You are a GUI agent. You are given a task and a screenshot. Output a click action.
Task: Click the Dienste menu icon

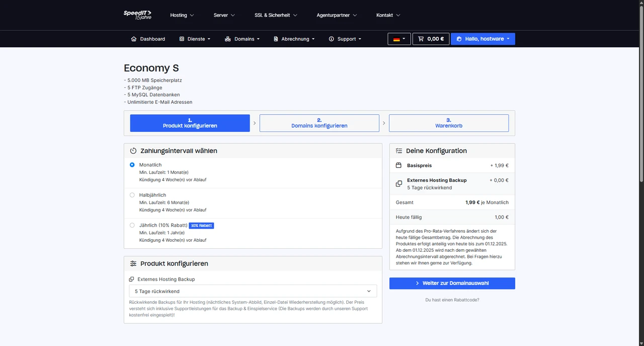pos(182,39)
